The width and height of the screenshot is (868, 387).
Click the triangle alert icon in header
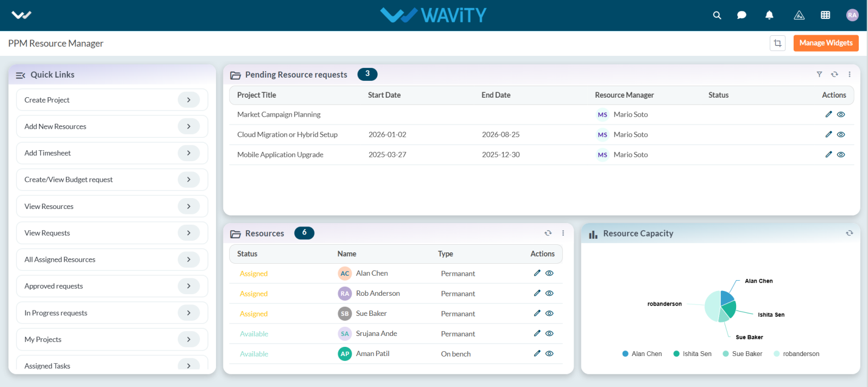point(799,15)
